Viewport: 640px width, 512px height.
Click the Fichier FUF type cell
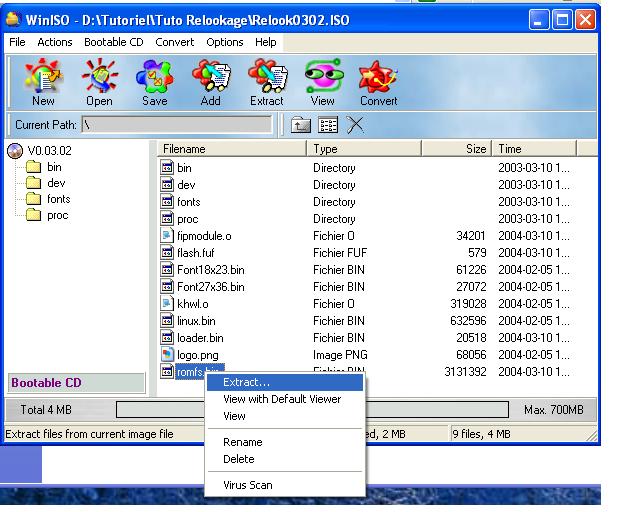coord(340,253)
